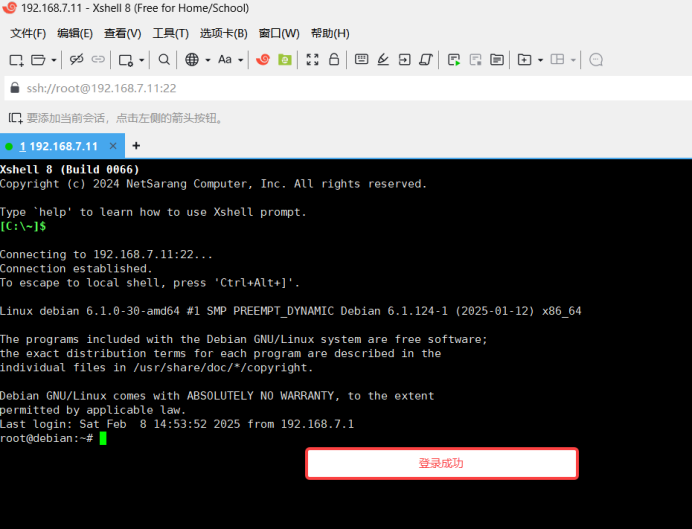This screenshot has width=692, height=529.
Task: Click the New Session toolbar icon
Action: 16,60
